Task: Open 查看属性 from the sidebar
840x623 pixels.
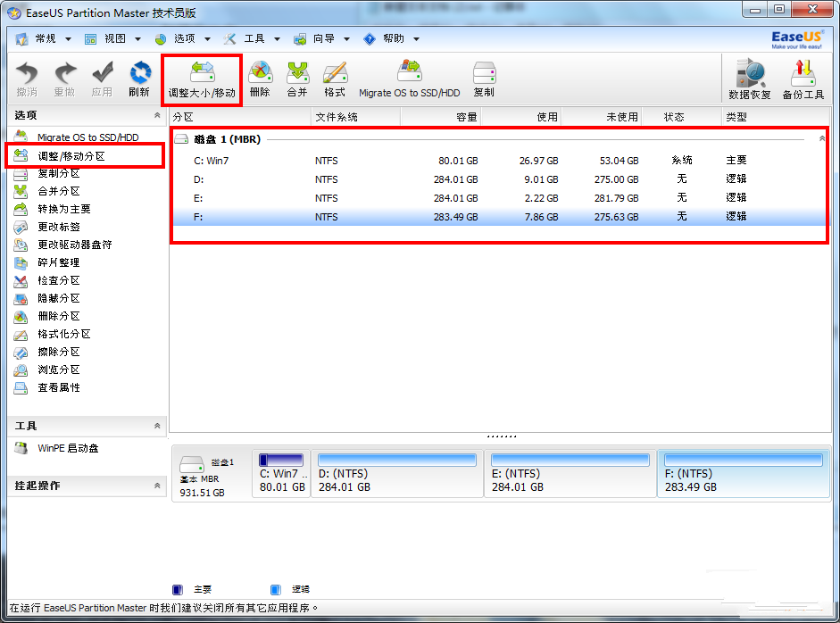Action: point(47,387)
